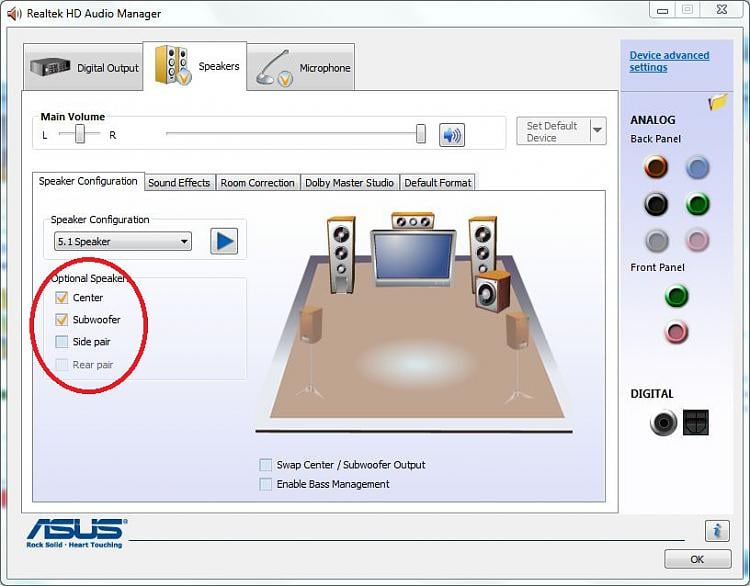Click the digital optical output connector

(696, 422)
